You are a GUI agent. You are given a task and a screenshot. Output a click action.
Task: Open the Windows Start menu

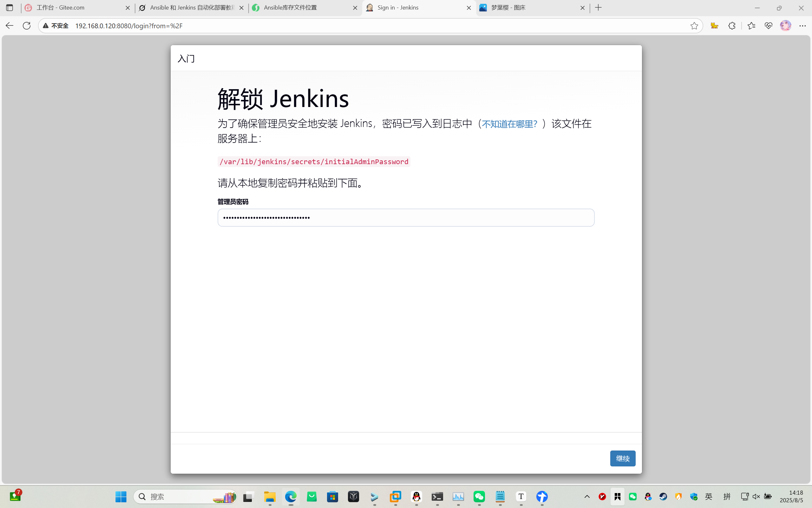tap(121, 497)
